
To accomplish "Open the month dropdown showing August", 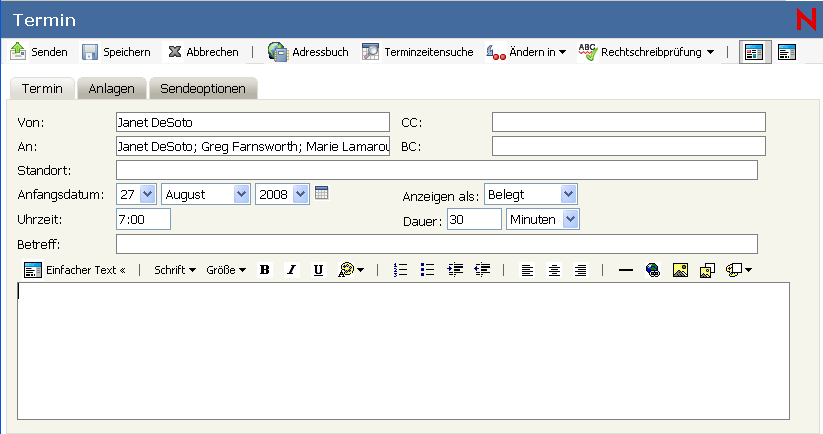I will coord(206,194).
